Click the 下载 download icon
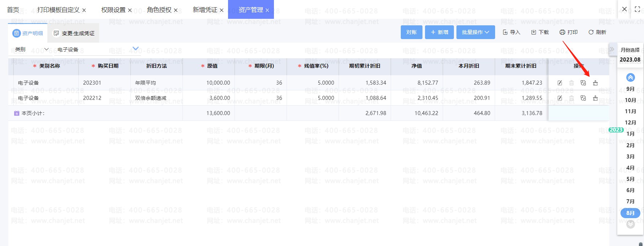The image size is (644, 246). point(534,32)
